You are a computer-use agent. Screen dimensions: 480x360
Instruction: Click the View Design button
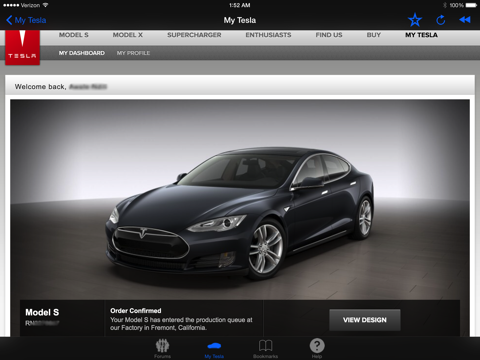(x=365, y=320)
